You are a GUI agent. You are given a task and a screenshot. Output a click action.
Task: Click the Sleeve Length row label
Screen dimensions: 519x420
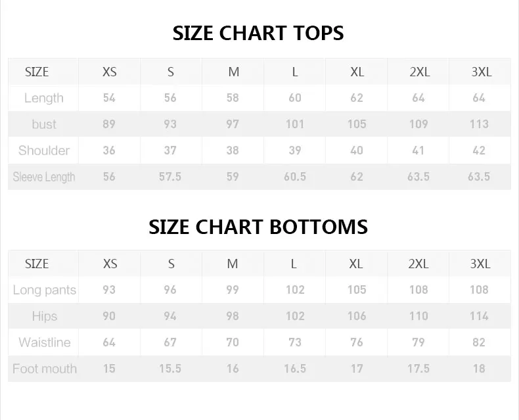44,177
